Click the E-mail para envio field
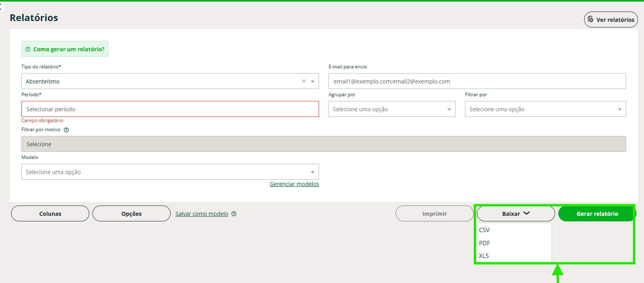The width and height of the screenshot is (644, 283). (x=477, y=81)
